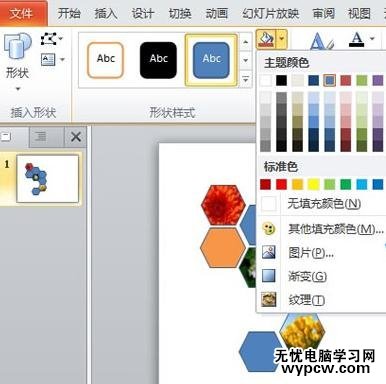Viewport: 386px width, 384px height.
Task: Pick the tan theme color swatch
Action: 298,80
